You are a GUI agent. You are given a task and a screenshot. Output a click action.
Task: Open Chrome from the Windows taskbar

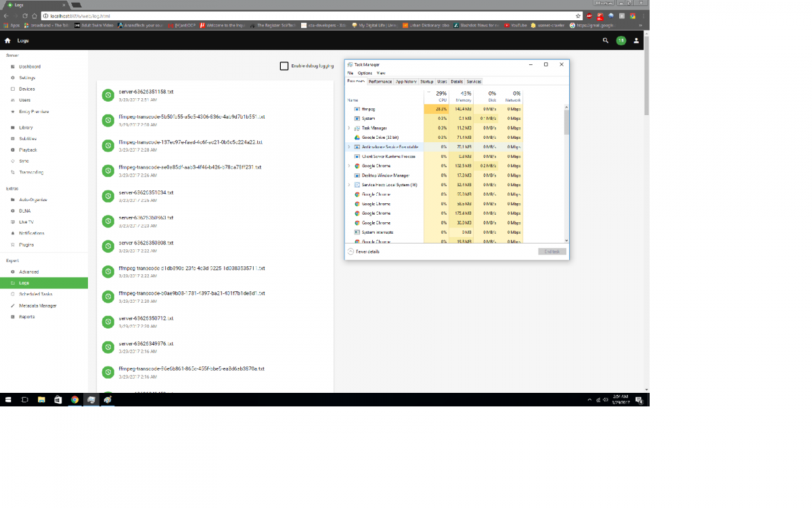click(x=74, y=400)
